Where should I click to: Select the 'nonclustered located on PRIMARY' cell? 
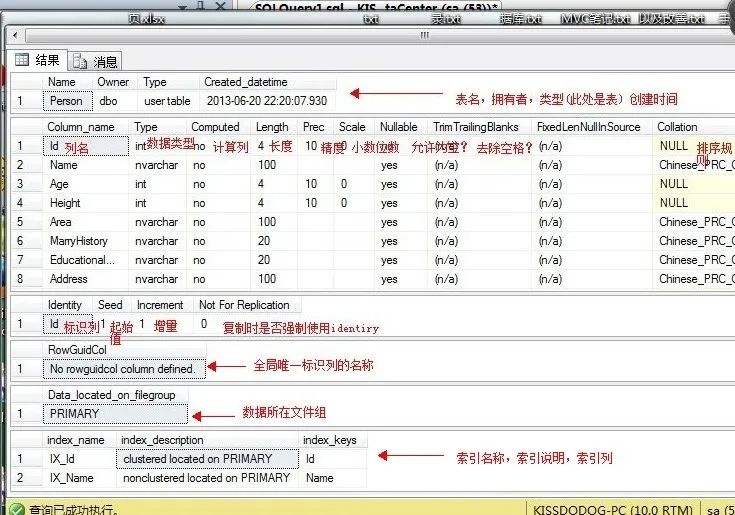207,478
